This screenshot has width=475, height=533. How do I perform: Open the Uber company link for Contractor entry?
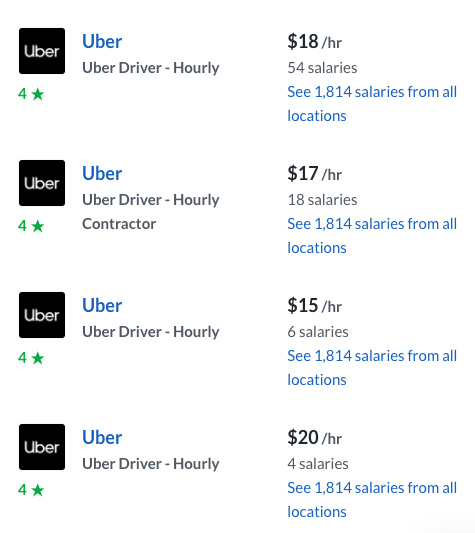(102, 173)
